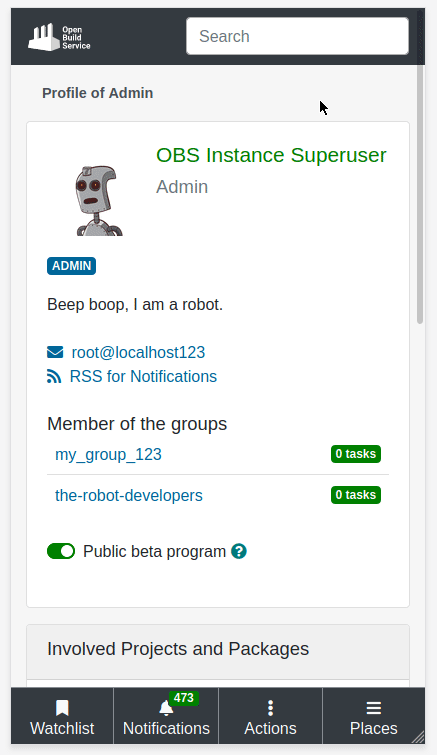437x755 pixels.
Task: Toggle the Public beta program switch
Action: (x=61, y=551)
